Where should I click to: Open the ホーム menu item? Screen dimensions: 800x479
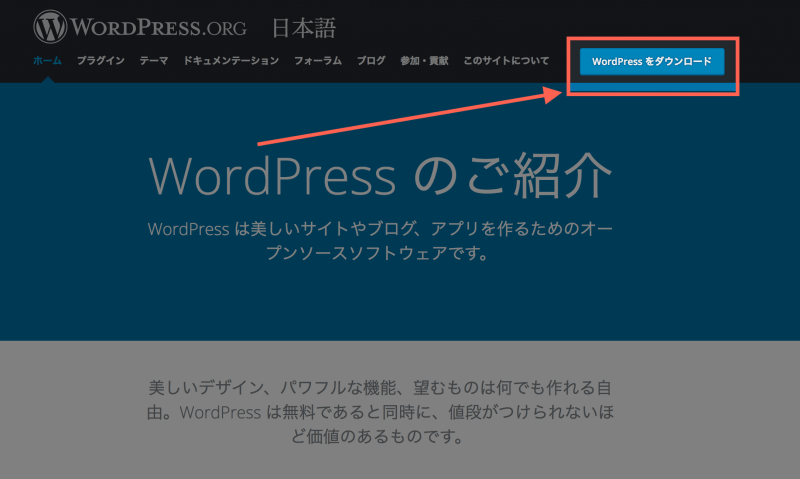pyautogui.click(x=47, y=61)
